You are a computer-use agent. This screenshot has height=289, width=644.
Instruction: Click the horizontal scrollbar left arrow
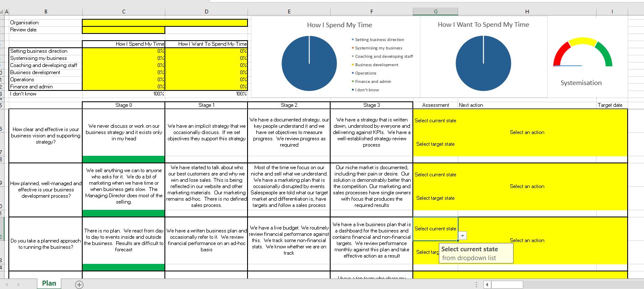point(487,285)
